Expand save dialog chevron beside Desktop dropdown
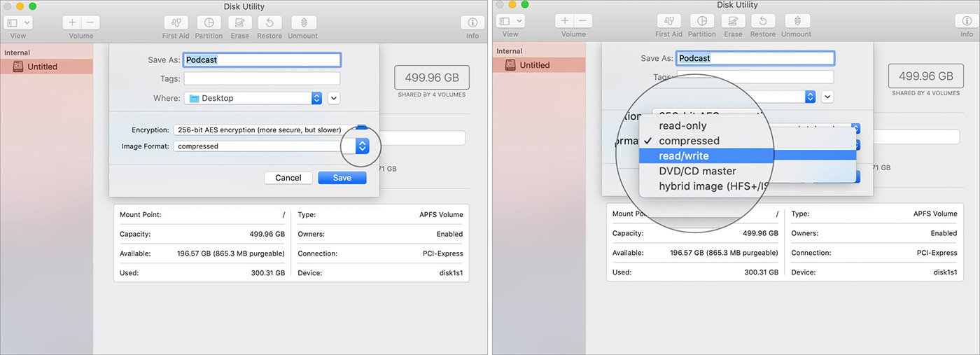980x355 pixels. [334, 98]
